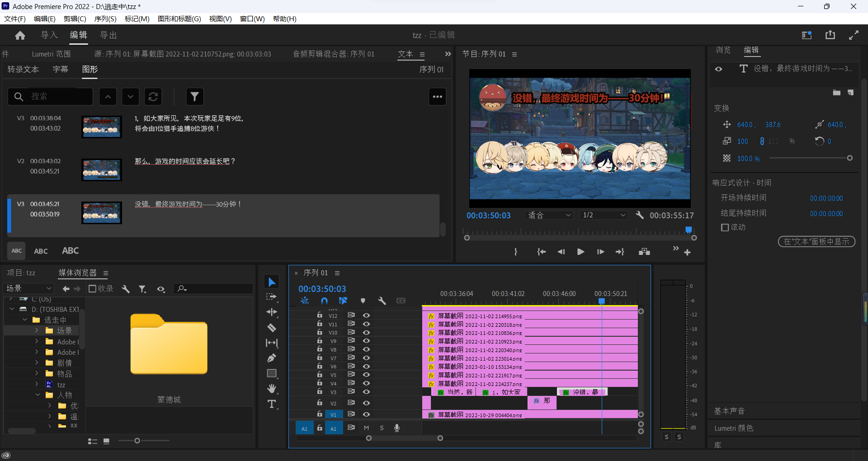The width and height of the screenshot is (868, 461).
Task: Open the 图形和标题(G) menu
Action: click(x=179, y=19)
